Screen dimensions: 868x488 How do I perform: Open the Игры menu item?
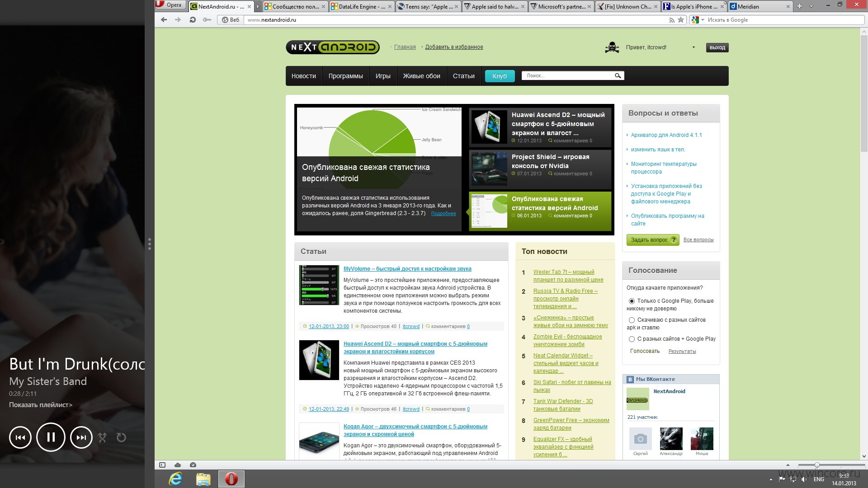pos(383,76)
